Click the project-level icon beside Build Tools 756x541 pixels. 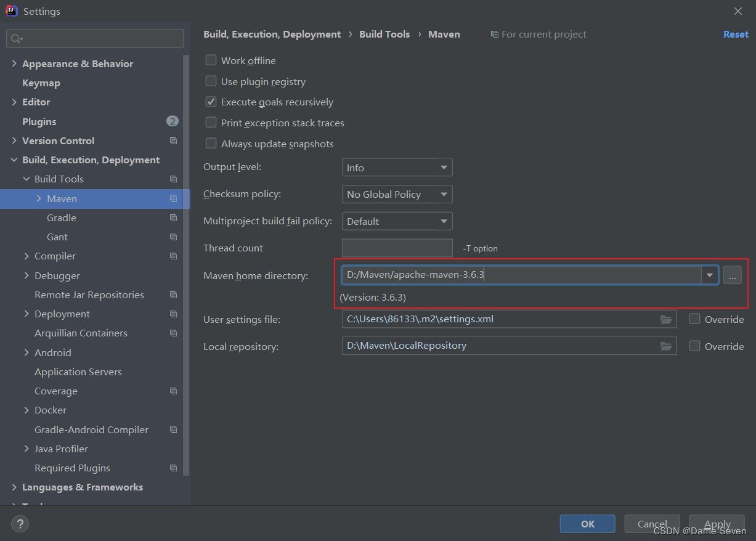pyautogui.click(x=173, y=179)
